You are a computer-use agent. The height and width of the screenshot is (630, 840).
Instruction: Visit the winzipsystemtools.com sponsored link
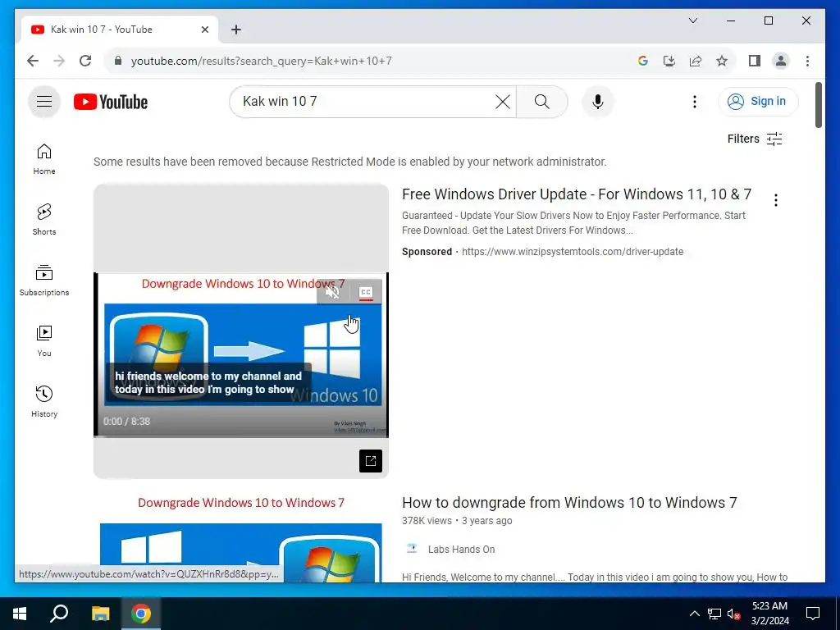click(x=572, y=252)
